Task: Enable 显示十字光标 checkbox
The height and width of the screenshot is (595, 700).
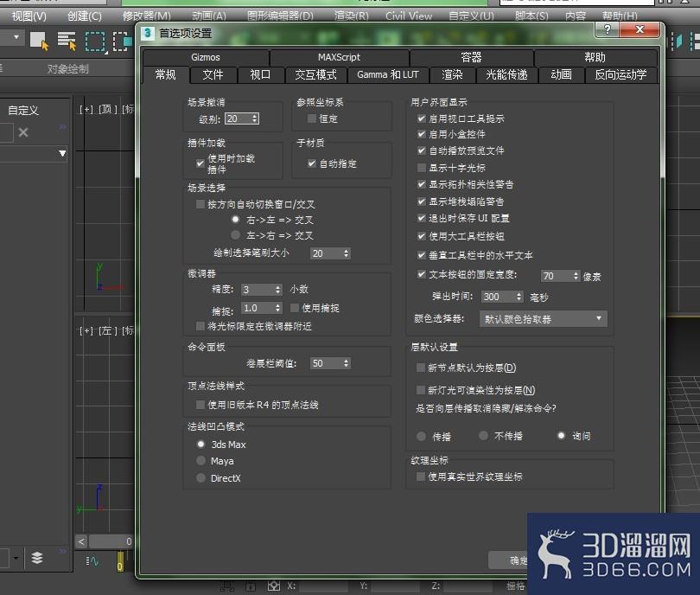Action: tap(421, 168)
